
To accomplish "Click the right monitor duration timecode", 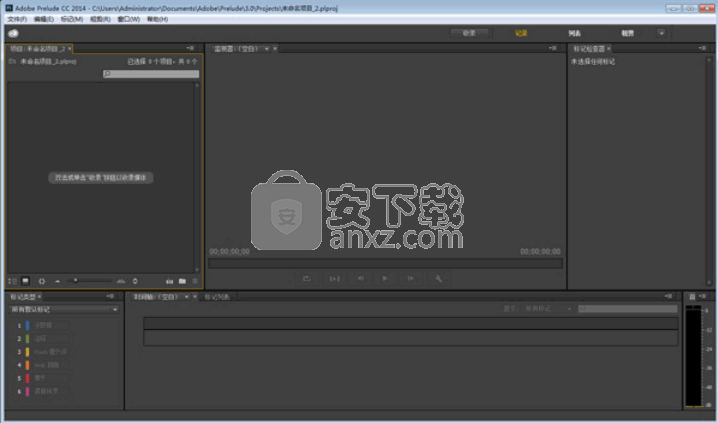I will (x=540, y=251).
